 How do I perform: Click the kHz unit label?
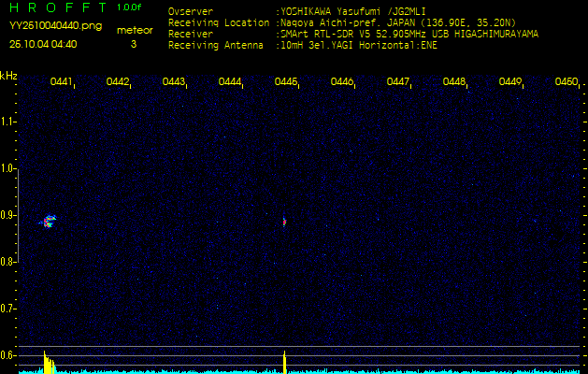pyautogui.click(x=8, y=76)
